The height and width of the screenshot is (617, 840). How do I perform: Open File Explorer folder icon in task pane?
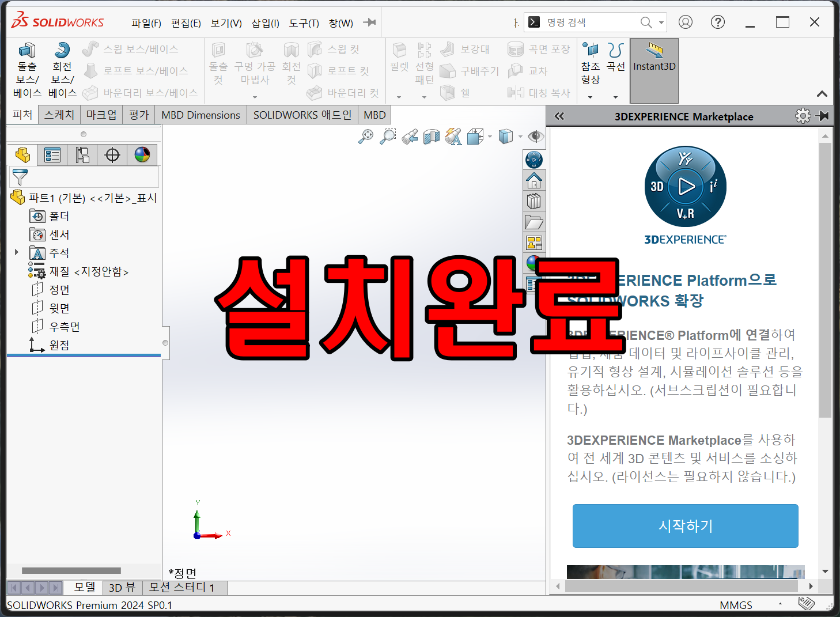point(534,222)
